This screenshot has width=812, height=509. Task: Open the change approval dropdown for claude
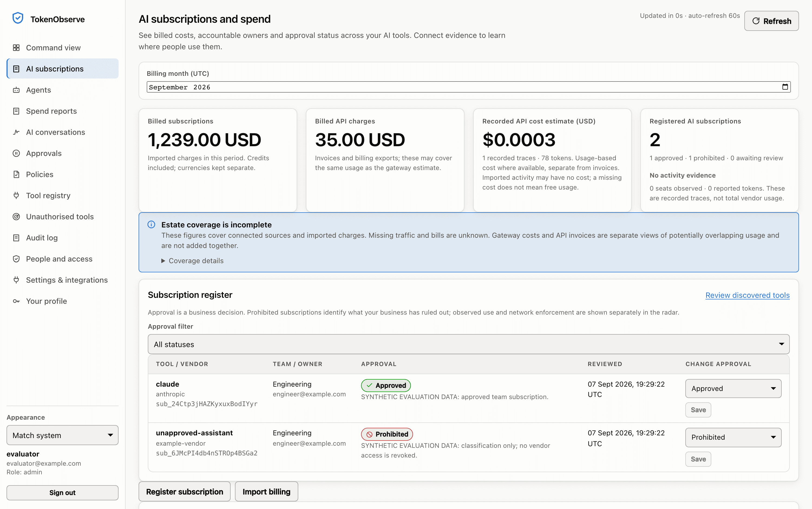tap(733, 389)
